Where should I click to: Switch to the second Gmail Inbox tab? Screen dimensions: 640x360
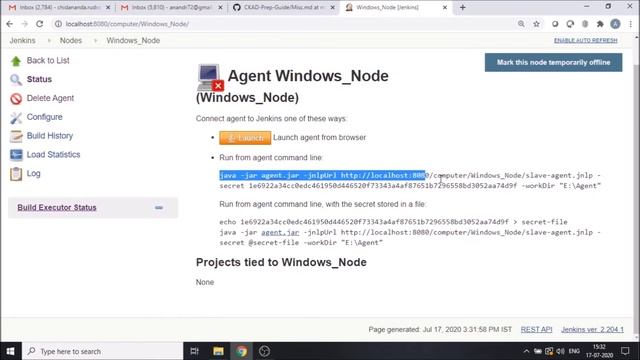(x=171, y=7)
